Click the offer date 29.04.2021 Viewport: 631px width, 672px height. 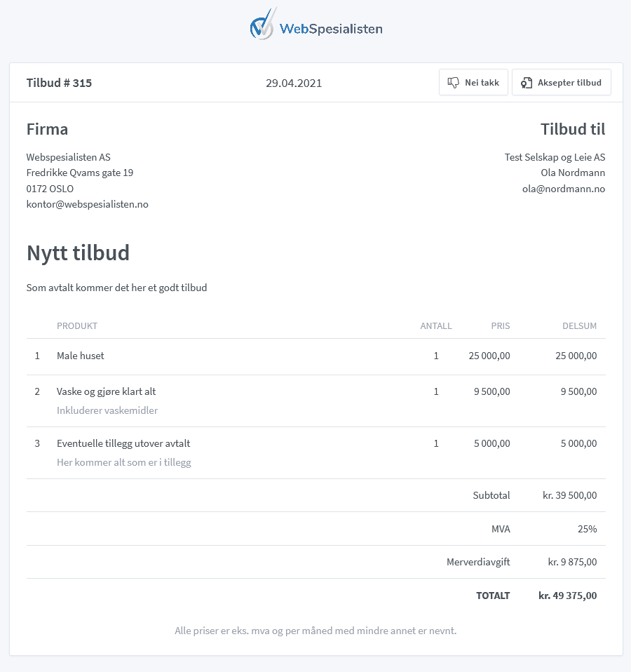point(294,83)
